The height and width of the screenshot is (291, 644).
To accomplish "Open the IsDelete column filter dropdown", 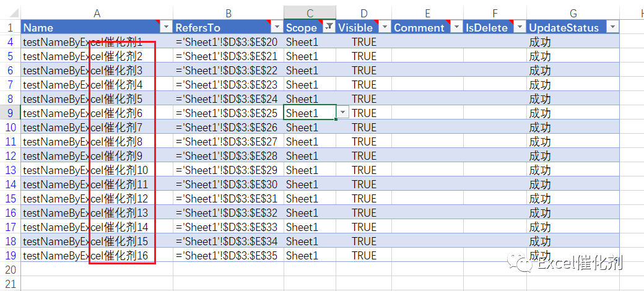I will tap(520, 27).
